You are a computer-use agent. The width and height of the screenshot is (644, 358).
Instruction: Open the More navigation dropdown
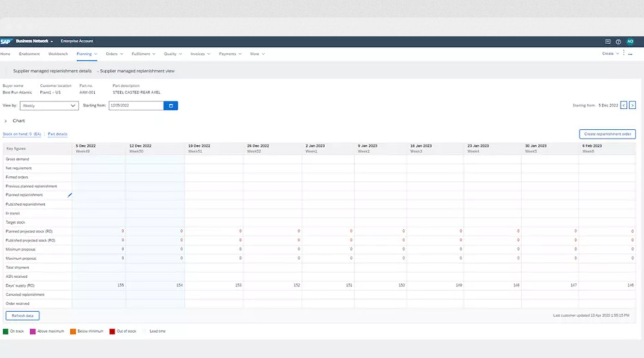point(257,54)
